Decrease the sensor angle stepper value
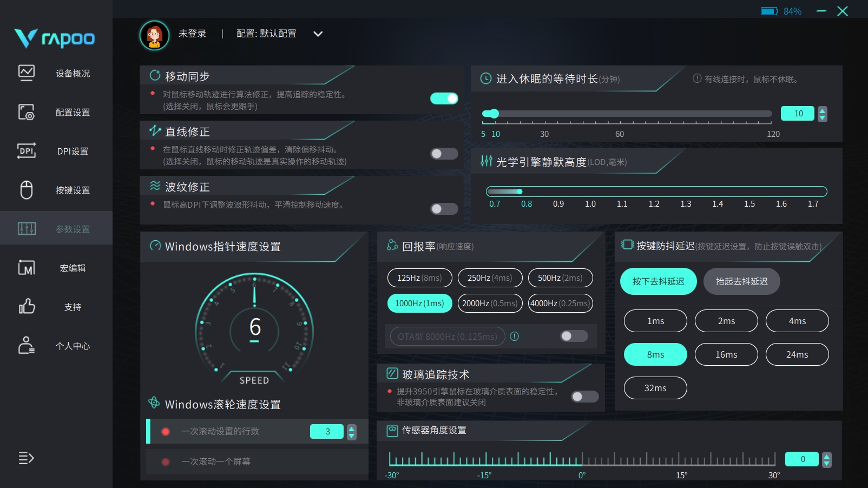The image size is (868, 488). [826, 463]
